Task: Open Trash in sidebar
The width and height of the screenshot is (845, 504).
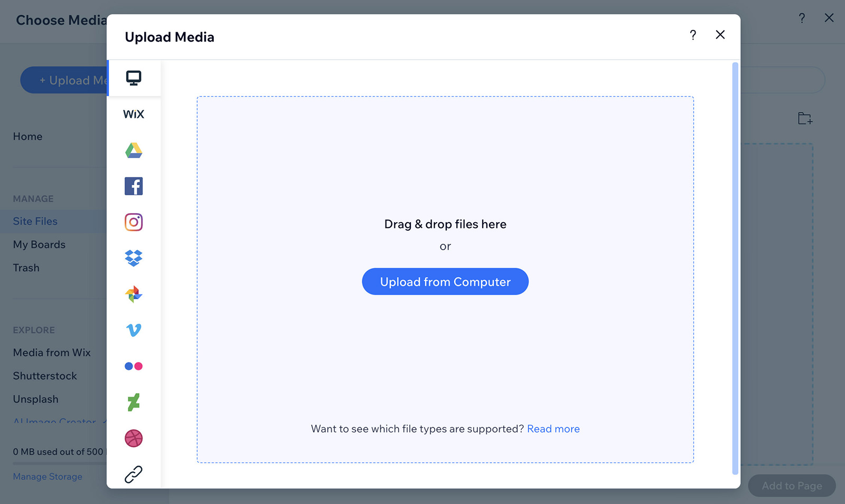Action: [26, 268]
